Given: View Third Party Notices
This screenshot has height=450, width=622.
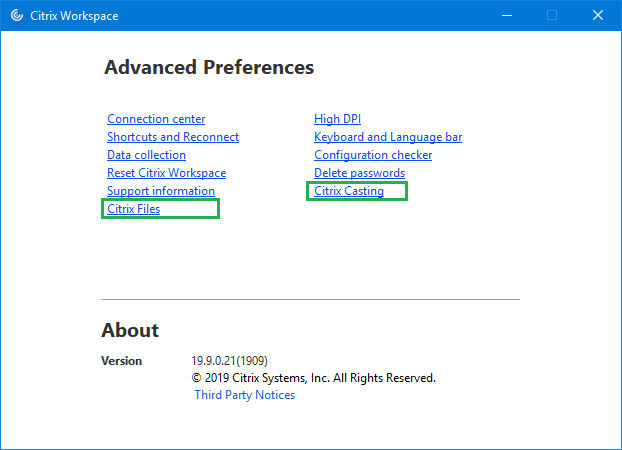Looking at the screenshot, I should 245,395.
